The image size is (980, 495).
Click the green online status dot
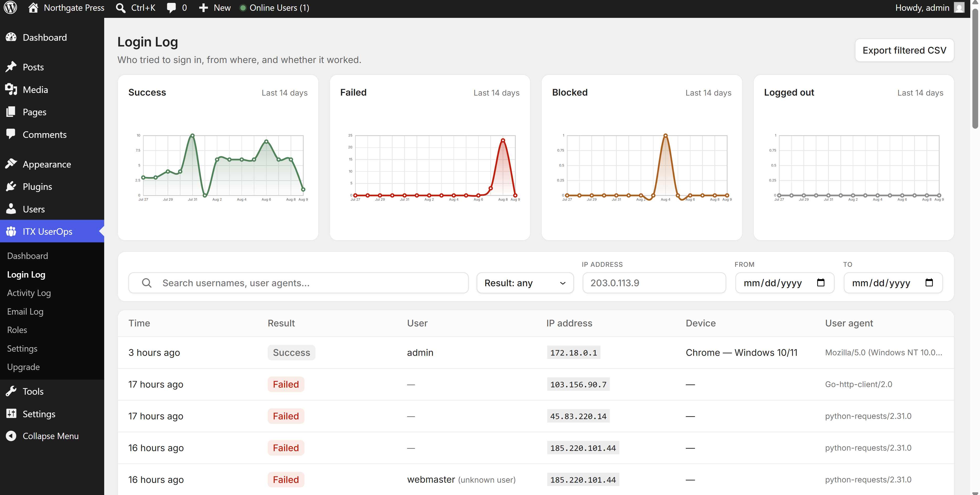click(x=243, y=8)
